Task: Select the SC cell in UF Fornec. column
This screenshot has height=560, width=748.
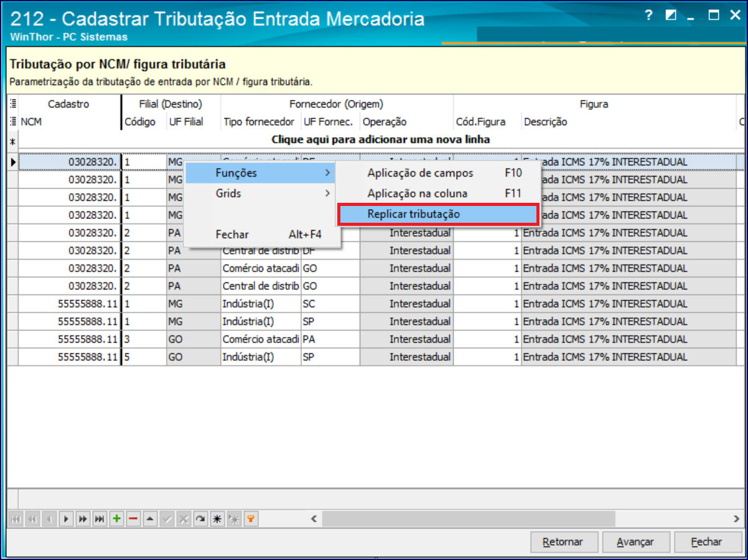Action: 330,304
